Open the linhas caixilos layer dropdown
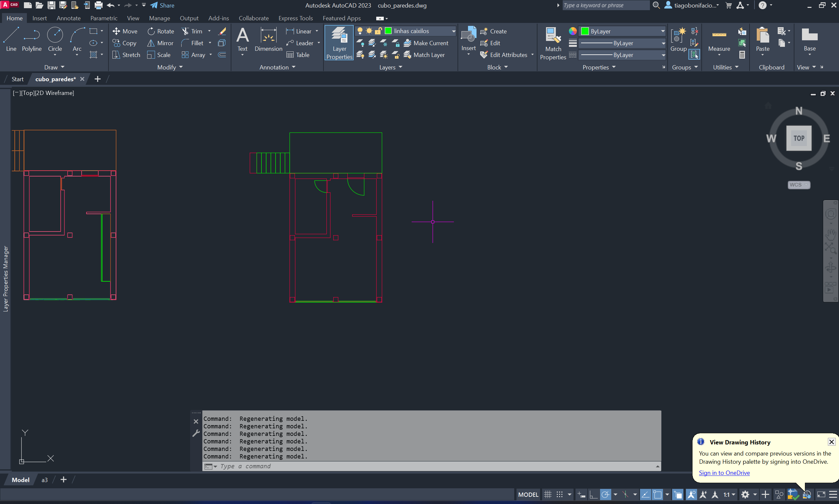 point(453,31)
